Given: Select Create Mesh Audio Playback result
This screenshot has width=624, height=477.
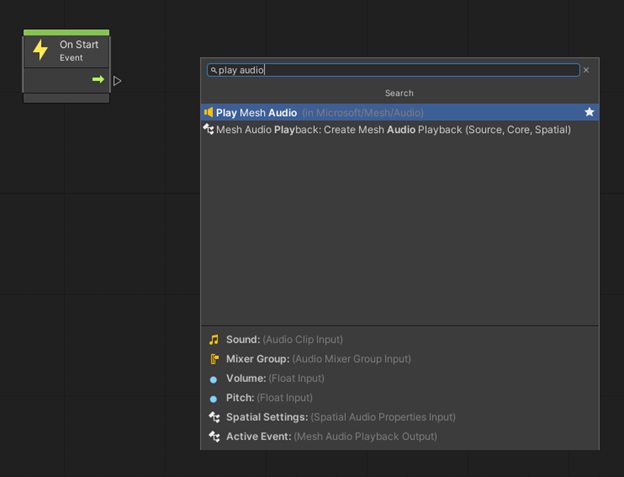Looking at the screenshot, I should [x=400, y=130].
